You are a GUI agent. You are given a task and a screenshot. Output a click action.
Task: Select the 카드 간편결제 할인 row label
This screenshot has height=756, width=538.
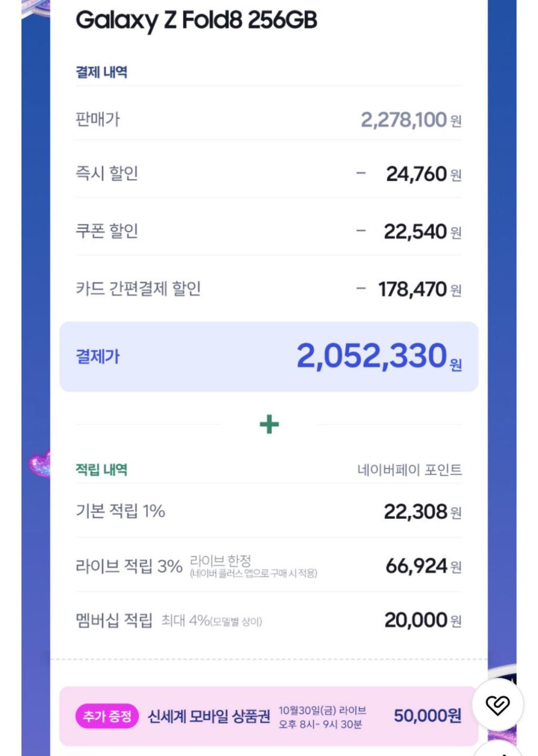[139, 288]
